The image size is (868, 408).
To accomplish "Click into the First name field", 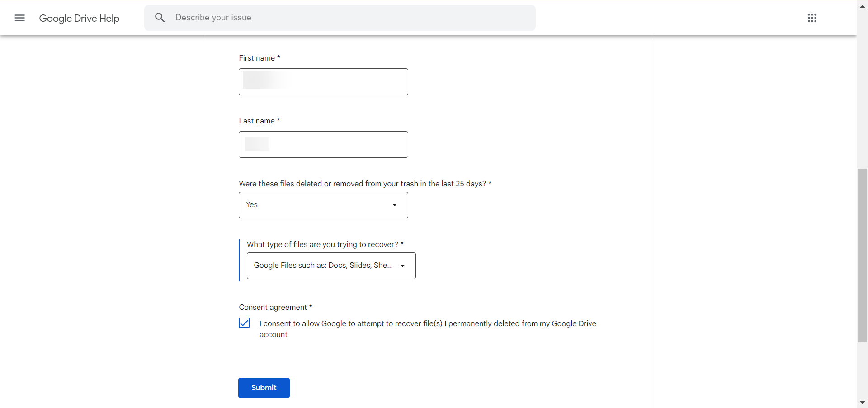I will tap(323, 82).
